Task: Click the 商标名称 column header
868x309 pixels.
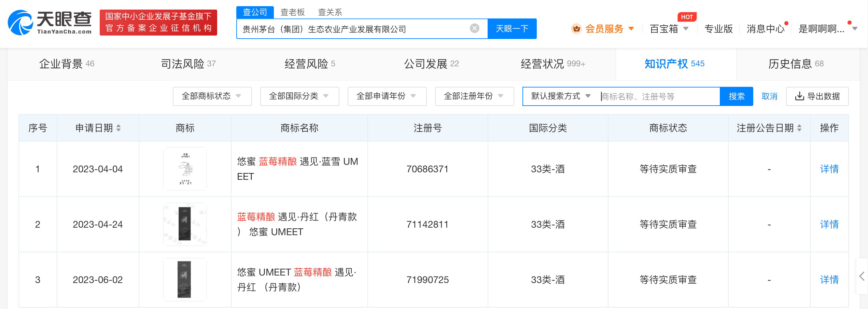Action: (x=299, y=128)
